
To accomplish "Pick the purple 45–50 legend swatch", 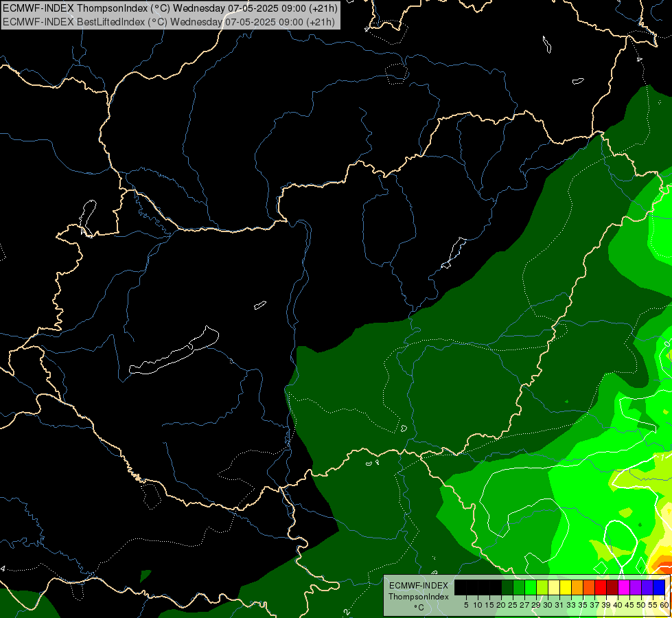I will click(636, 587).
